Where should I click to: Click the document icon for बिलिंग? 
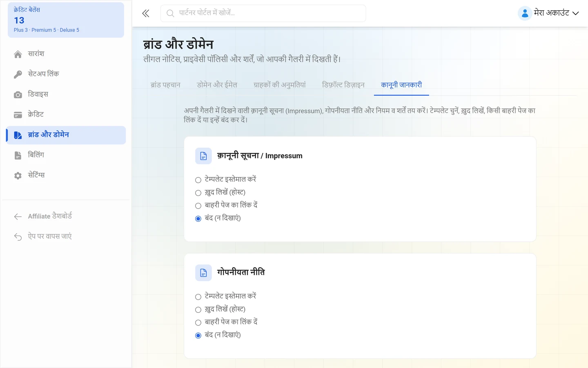pyautogui.click(x=18, y=155)
